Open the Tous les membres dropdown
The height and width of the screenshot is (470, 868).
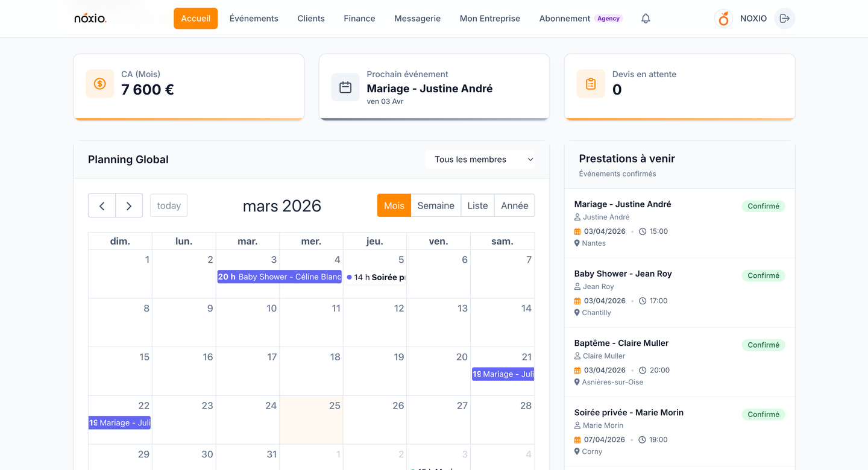480,159
